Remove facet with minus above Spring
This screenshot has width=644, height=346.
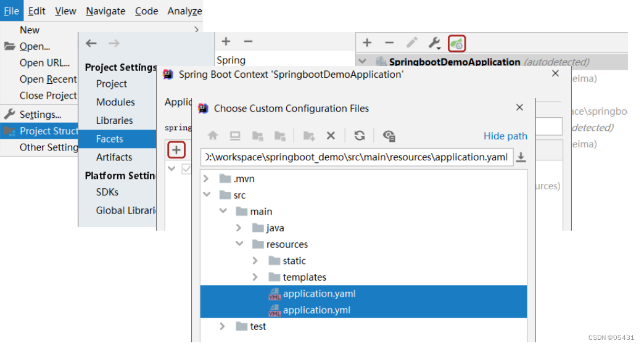[x=248, y=41]
